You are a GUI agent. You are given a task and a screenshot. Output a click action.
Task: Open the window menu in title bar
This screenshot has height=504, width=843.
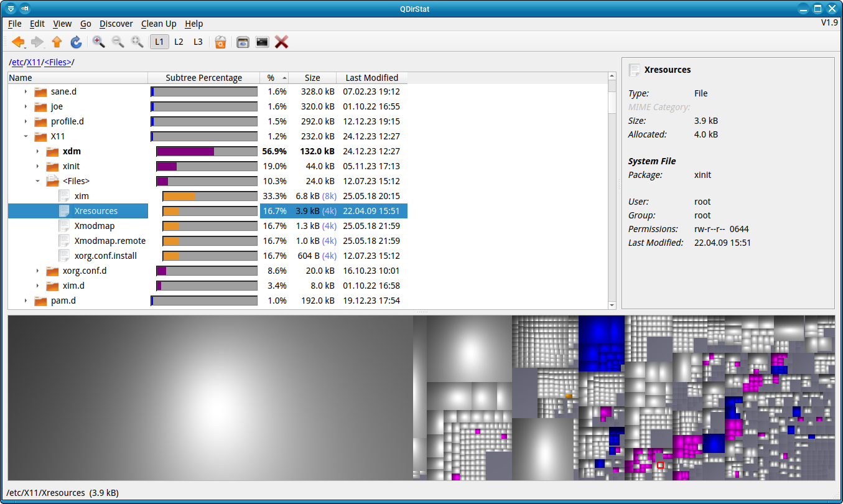pos(11,9)
